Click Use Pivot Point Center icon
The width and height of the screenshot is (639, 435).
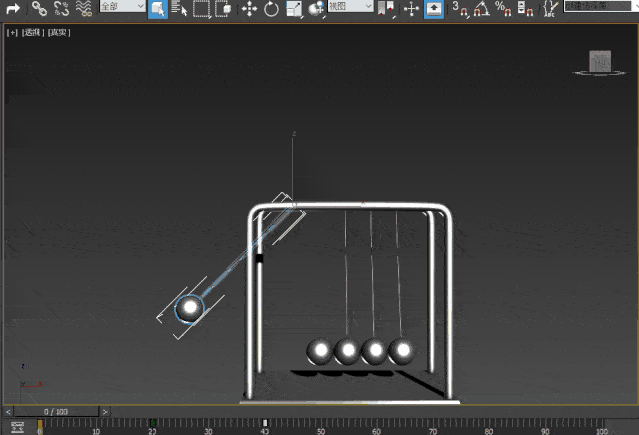pyautogui.click(x=386, y=9)
